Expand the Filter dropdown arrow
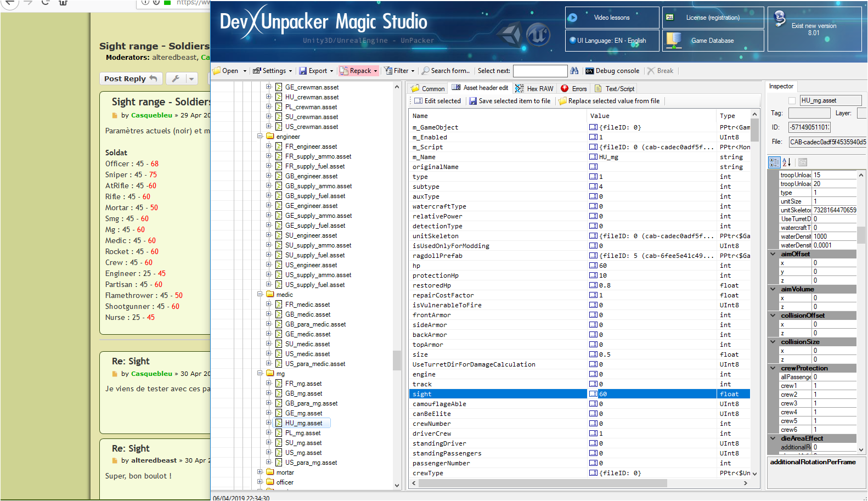 [x=413, y=71]
